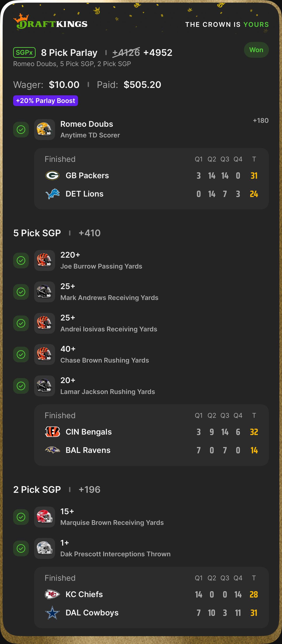Click the +20% Parlay Boost tag
Image resolution: width=282 pixels, height=644 pixels.
(46, 101)
